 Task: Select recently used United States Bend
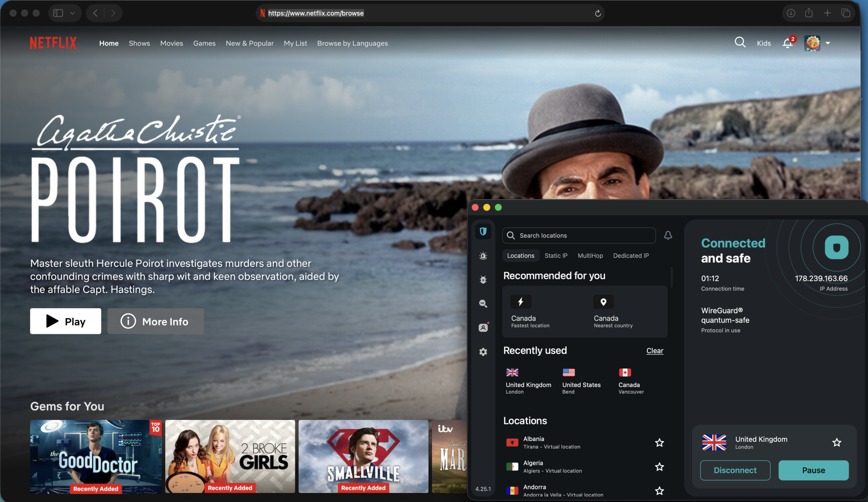[x=581, y=381]
